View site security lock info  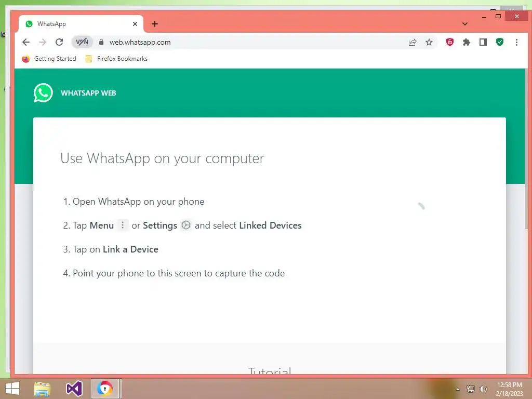click(x=101, y=42)
